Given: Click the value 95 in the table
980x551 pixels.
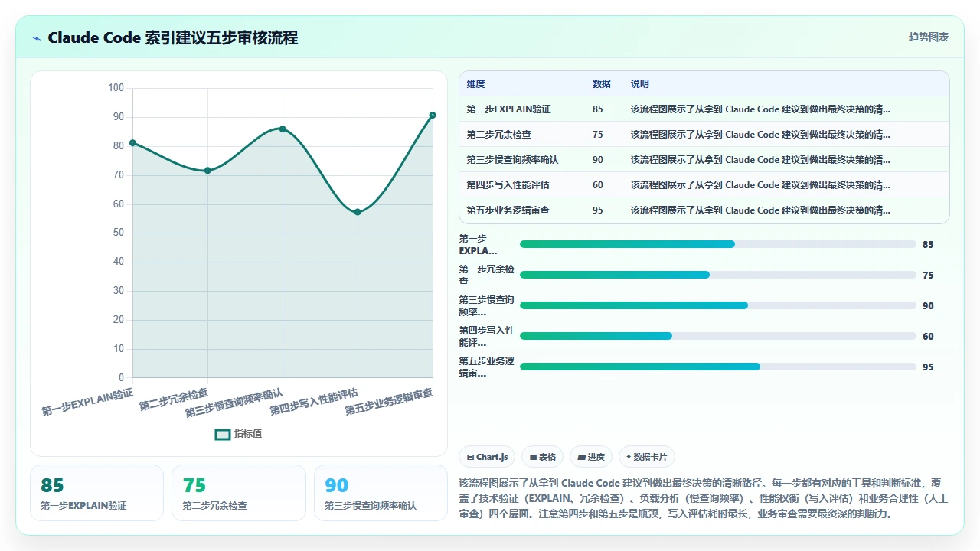Looking at the screenshot, I should [x=598, y=210].
